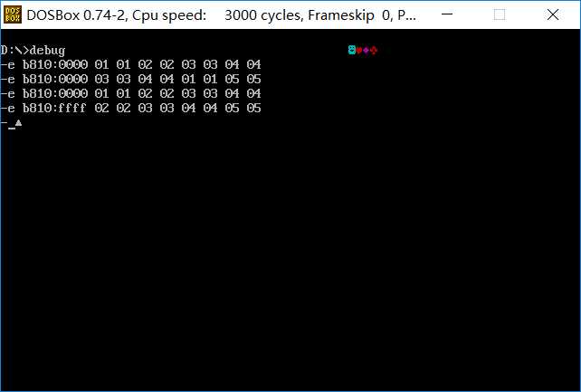The width and height of the screenshot is (581, 392).
Task: Click the DOSBox logo icon in title bar
Action: (13, 14)
